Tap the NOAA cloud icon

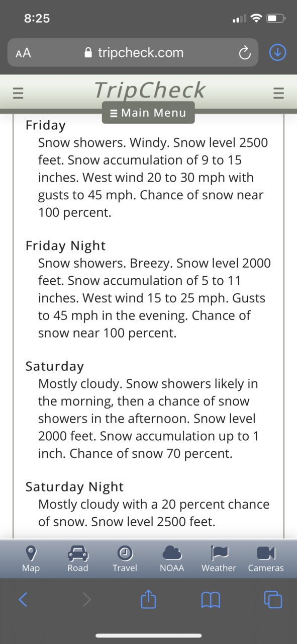point(172,553)
